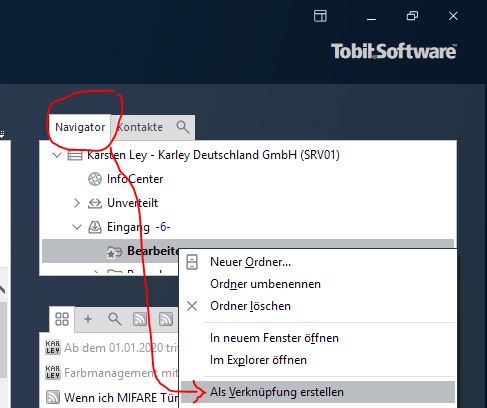487x408 pixels.
Task: Select the Bearbeiten folder
Action: 153,251
